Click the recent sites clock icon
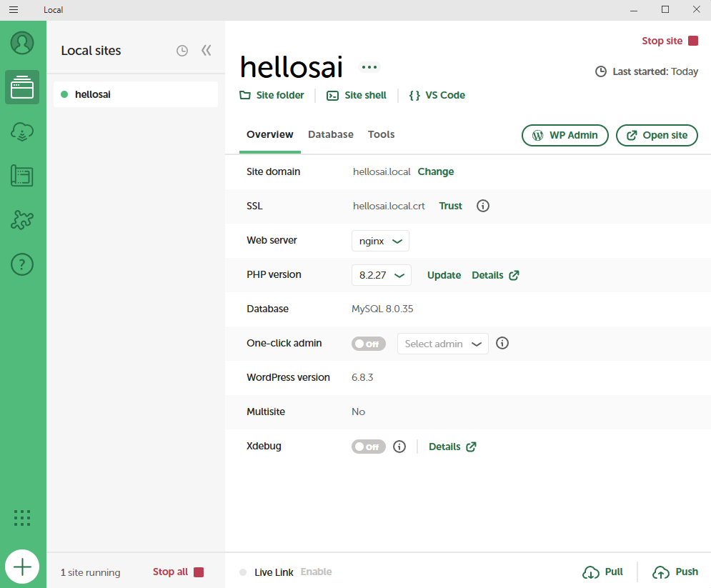This screenshot has width=711, height=588. tap(182, 51)
